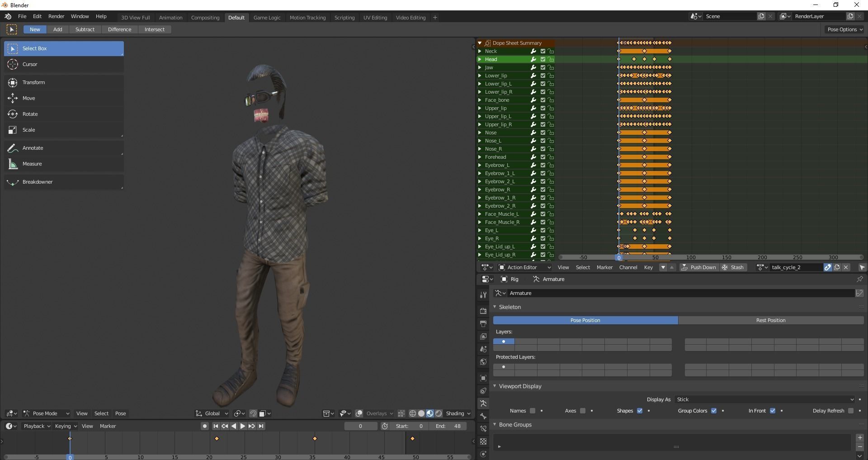Enable the Names display checkbox
Screen dimensions: 868x460
click(x=533, y=411)
